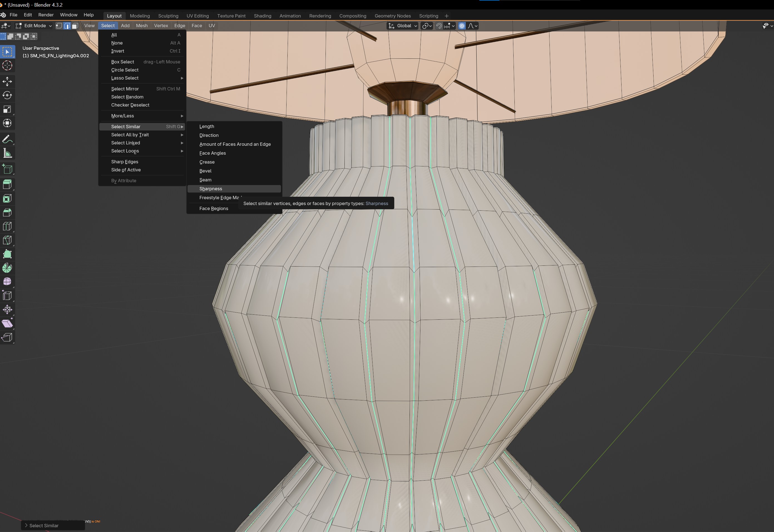Open viewport object visibility options
This screenshot has height=532, width=774.
(767, 26)
